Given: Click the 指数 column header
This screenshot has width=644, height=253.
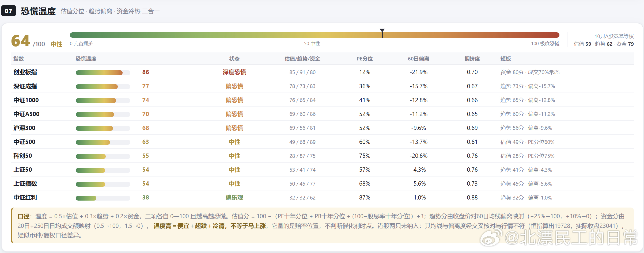Looking at the screenshot, I should pos(18,59).
